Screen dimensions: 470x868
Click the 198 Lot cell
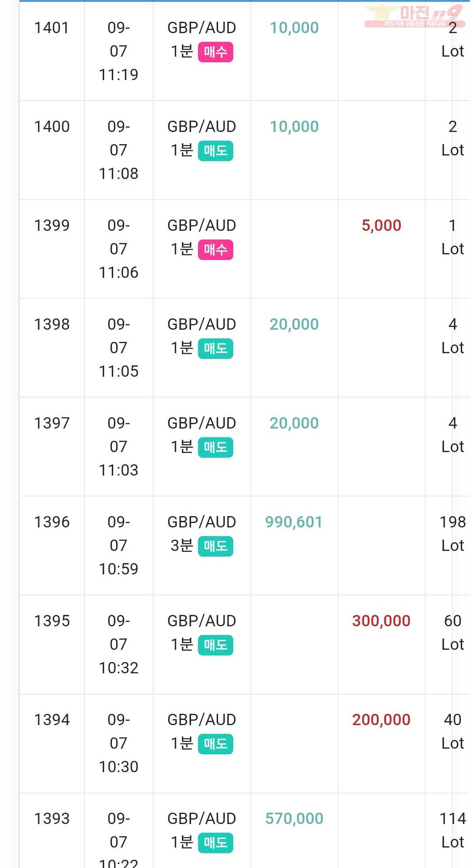point(453,534)
